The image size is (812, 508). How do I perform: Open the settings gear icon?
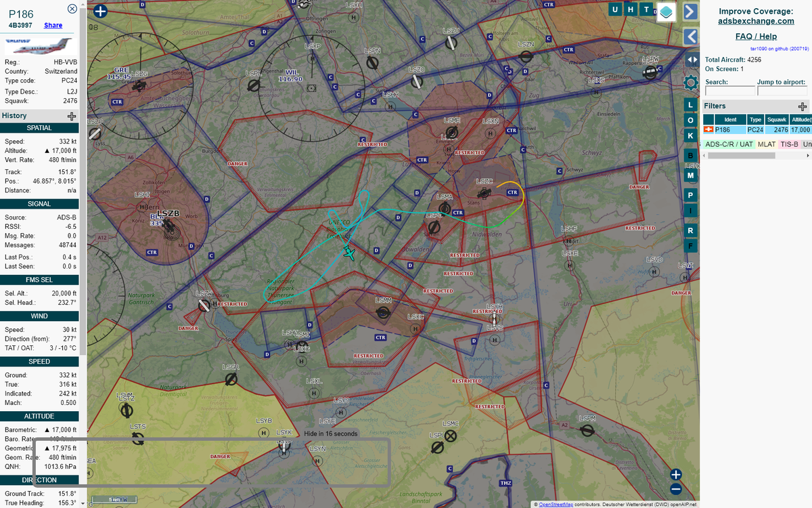tap(690, 83)
